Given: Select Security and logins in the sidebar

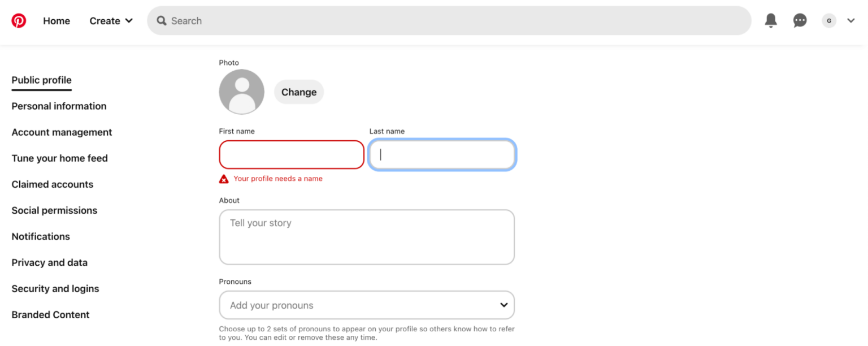Looking at the screenshot, I should [55, 288].
